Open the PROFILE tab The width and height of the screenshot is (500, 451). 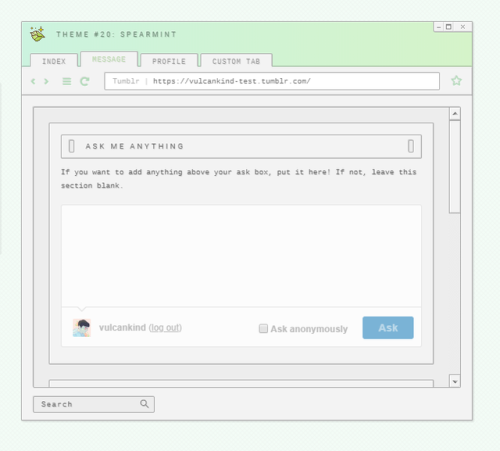coord(169,61)
